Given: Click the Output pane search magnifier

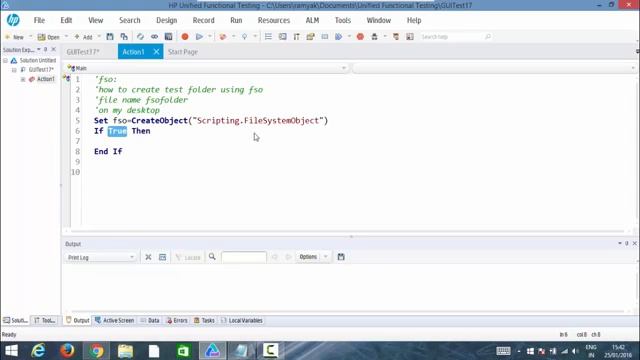Looking at the screenshot, I should tap(212, 257).
